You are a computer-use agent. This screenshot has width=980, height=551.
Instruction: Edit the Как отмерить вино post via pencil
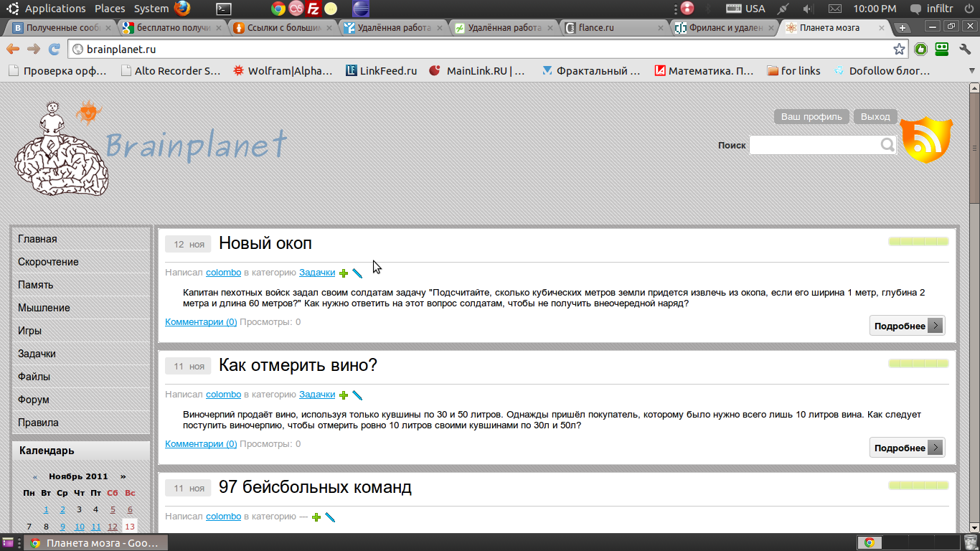[357, 395]
